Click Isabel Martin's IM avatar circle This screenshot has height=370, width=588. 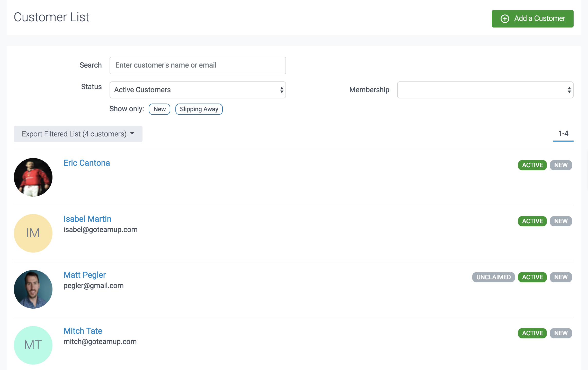tap(33, 233)
